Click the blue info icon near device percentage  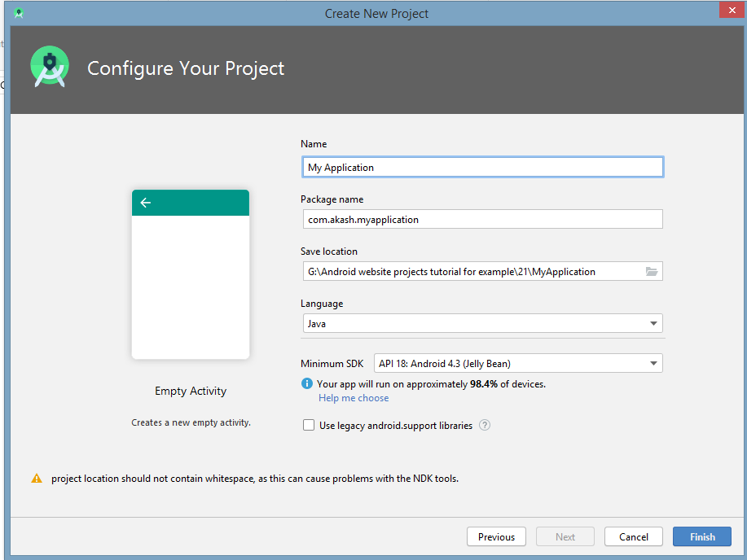[307, 383]
